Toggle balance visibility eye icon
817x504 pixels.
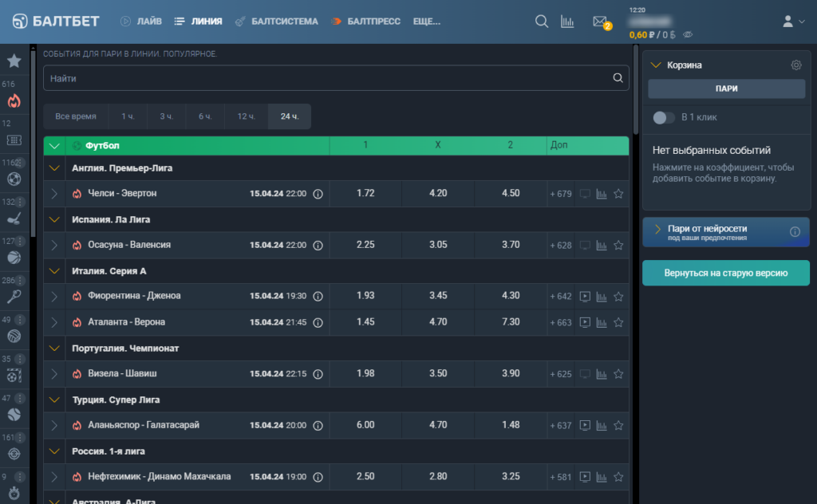[x=688, y=35]
